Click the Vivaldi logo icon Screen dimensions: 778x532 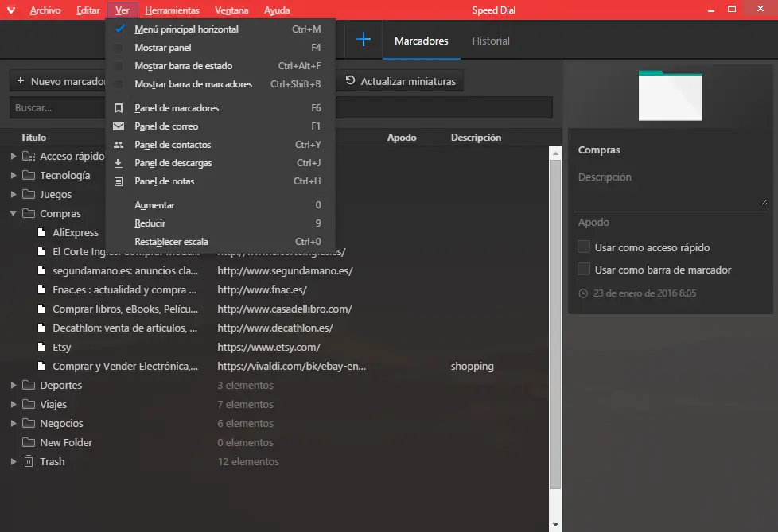[10, 10]
